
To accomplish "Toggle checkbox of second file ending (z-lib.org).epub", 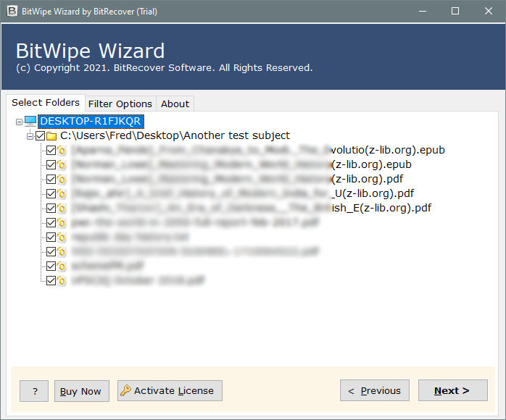I will (51, 164).
